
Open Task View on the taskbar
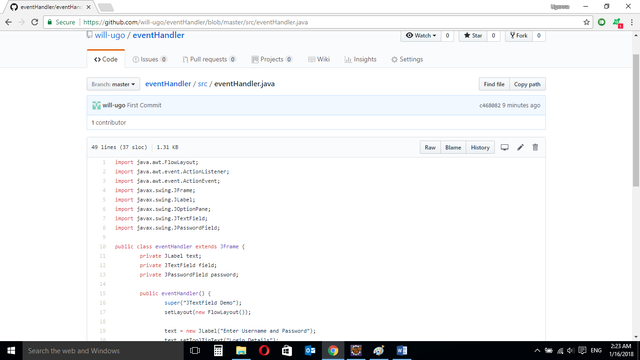tap(195, 351)
